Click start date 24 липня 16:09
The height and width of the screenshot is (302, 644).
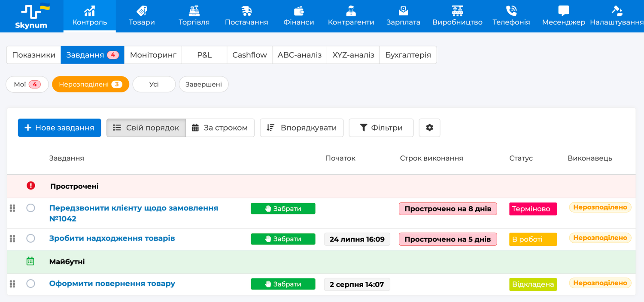point(357,239)
